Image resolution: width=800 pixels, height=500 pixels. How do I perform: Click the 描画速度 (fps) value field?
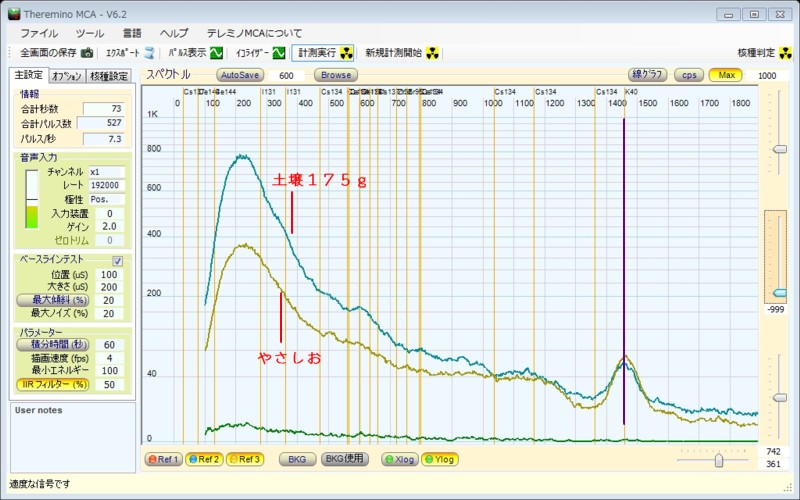[109, 358]
